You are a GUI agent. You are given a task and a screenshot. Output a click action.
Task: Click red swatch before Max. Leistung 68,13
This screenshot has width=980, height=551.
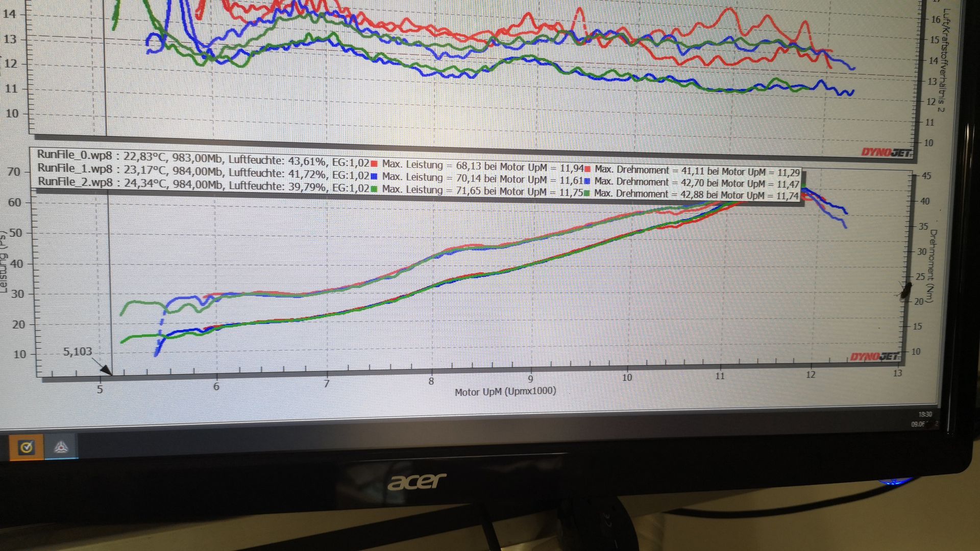374,164
